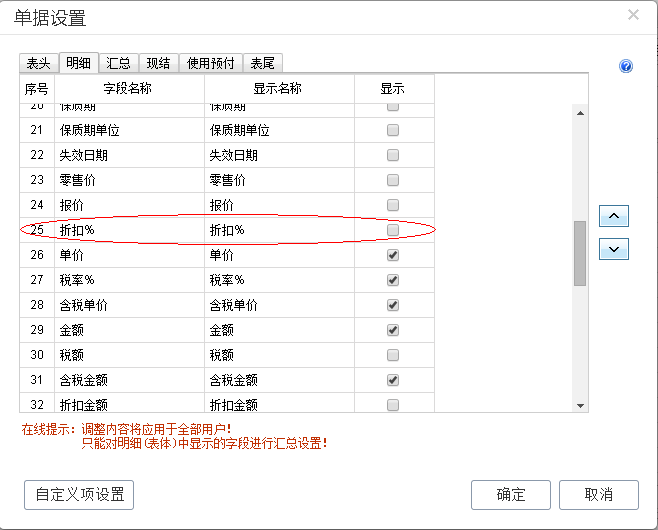Uncheck display checkbox for 含税金额 row
The width and height of the screenshot is (658, 530).
click(x=393, y=380)
